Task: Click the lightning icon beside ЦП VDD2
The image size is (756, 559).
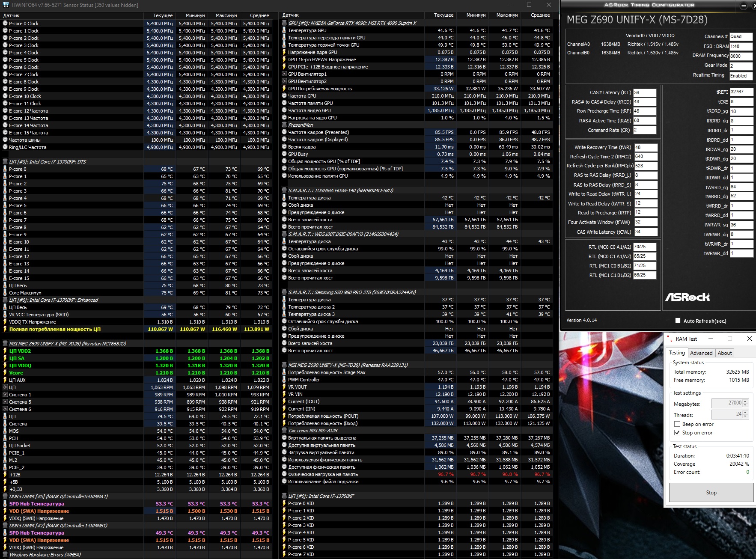Action: click(5, 351)
